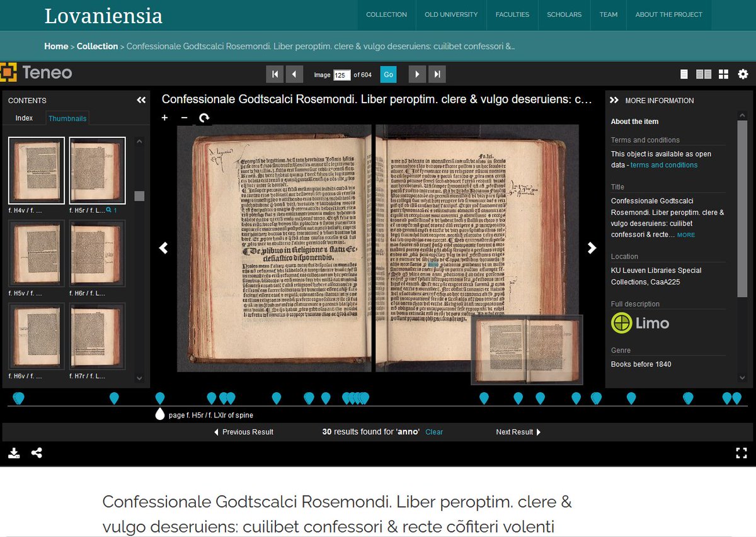Open the viewer settings gear
Viewport: 756px width, 537px height.
point(743,74)
